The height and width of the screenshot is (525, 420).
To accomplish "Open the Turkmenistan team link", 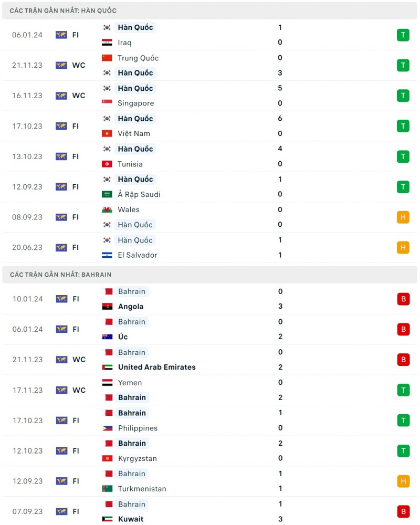I will click(142, 489).
